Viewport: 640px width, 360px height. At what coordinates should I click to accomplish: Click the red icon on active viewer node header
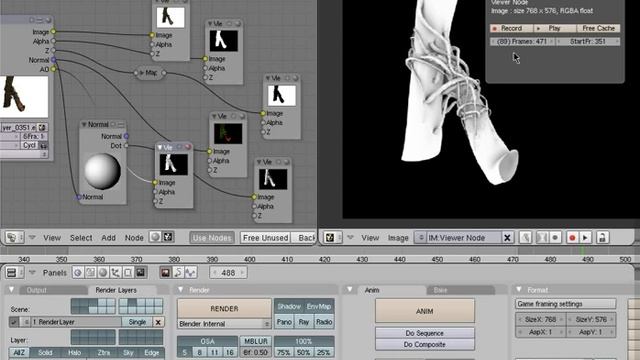click(187, 147)
